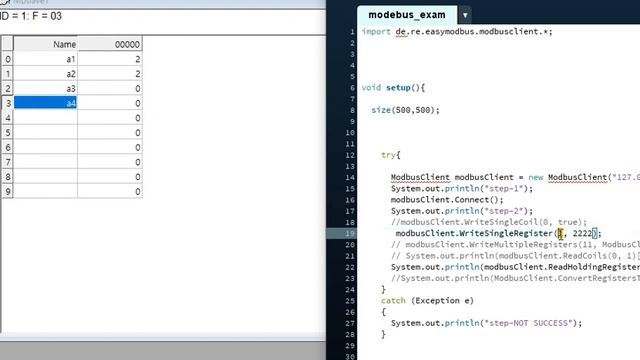Select row header 5 in register table
640x360 pixels.
[x=7, y=133]
